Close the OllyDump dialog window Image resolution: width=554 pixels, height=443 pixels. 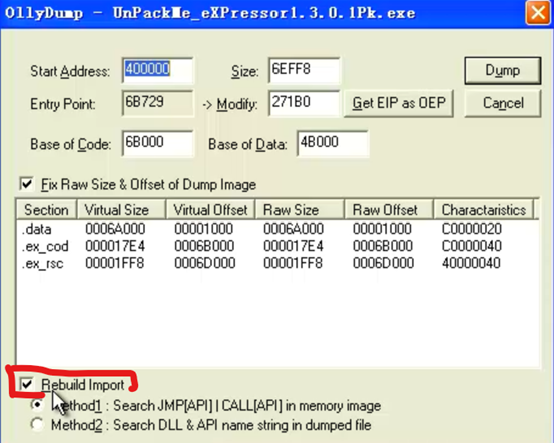537,13
